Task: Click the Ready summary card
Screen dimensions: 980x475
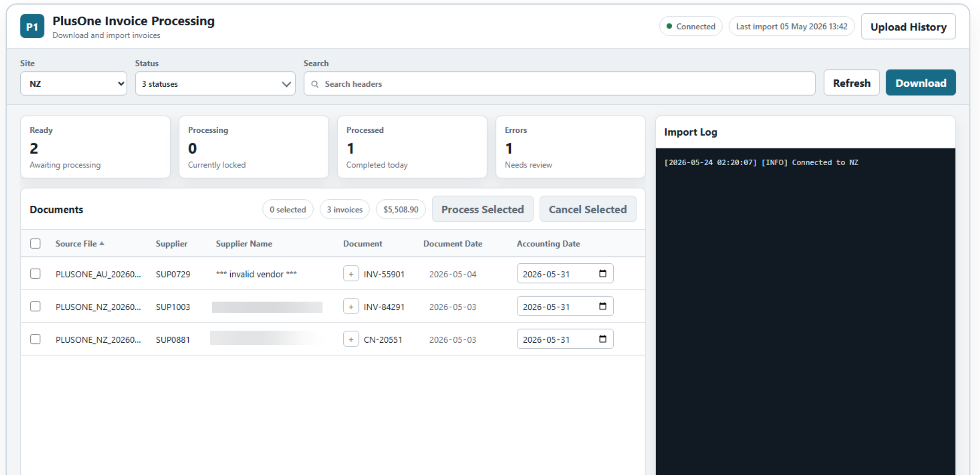Action: (96, 147)
